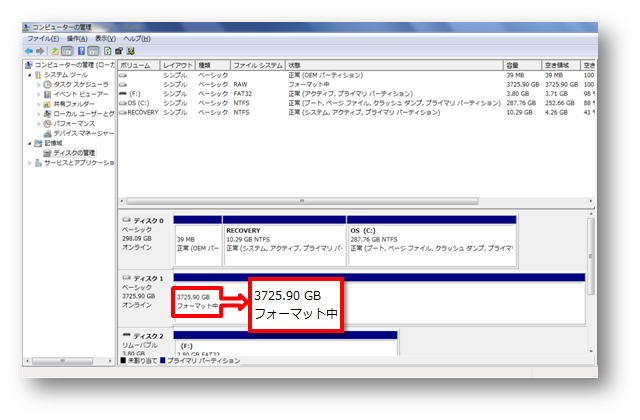Click the drive icon of the OS (C:) volume row

tap(123, 103)
